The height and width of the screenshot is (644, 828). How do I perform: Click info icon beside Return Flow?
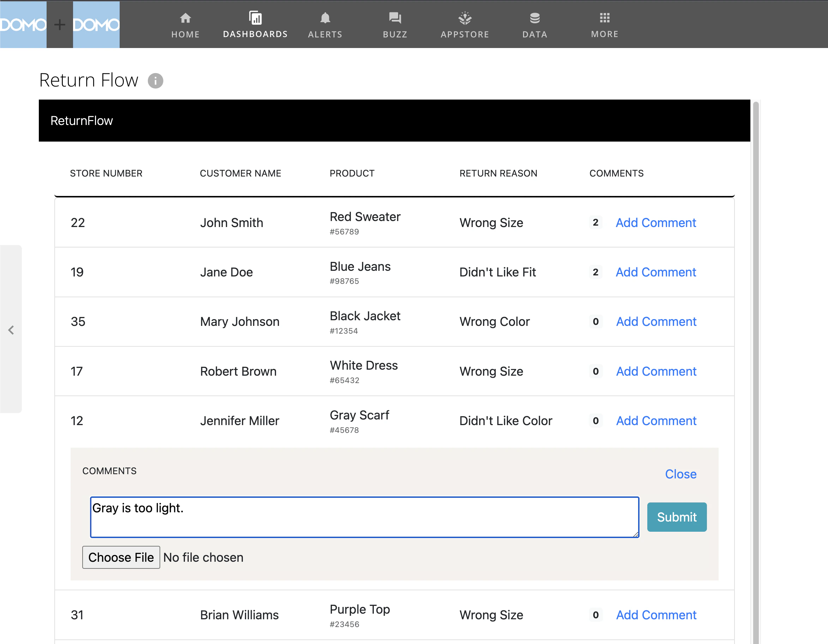tap(155, 80)
